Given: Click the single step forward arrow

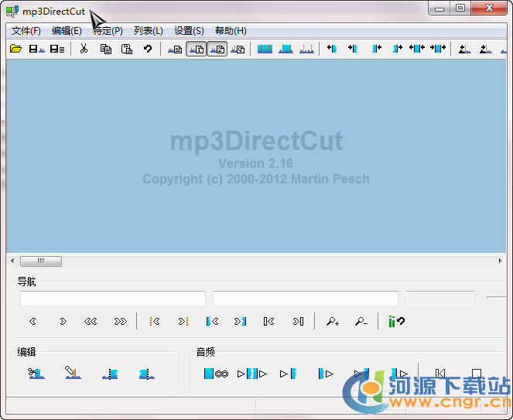Looking at the screenshot, I should coord(63,322).
